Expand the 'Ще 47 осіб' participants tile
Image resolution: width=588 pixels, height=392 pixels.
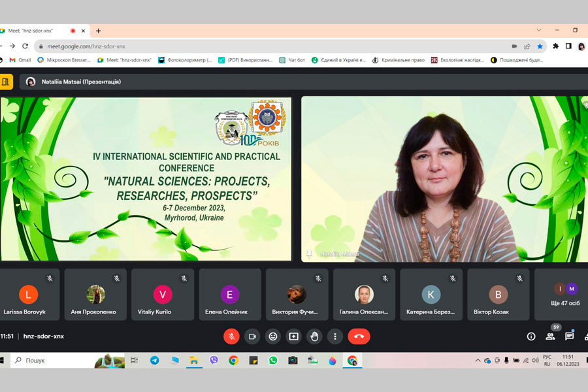[566, 295]
